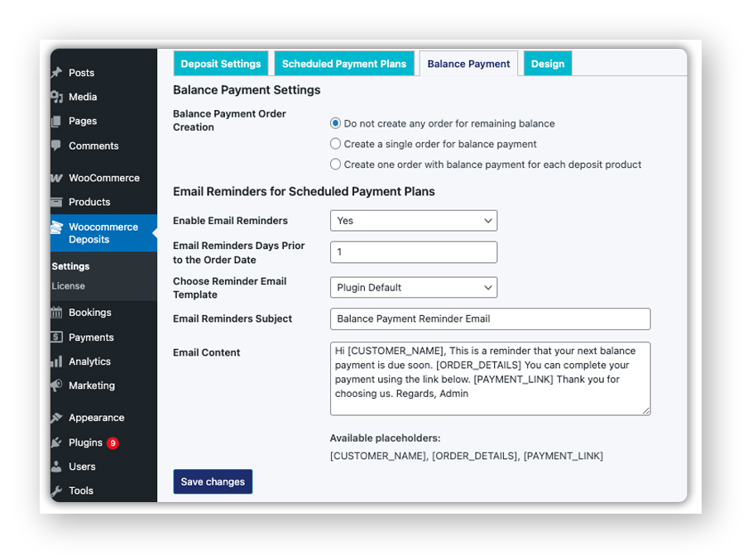Click the Email Content textarea resize handle
Viewport: 748px width, 560px height.
pyautogui.click(x=646, y=411)
